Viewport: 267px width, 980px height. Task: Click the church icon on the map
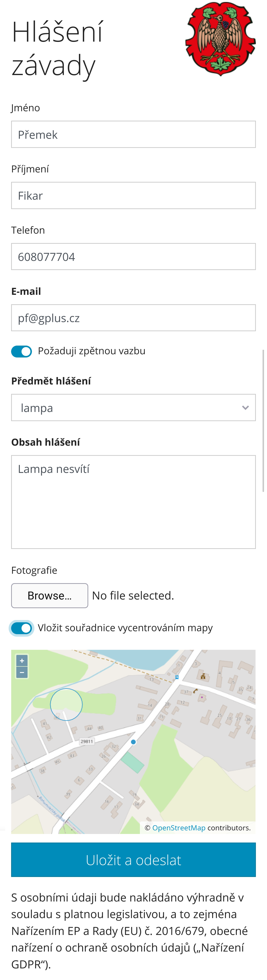[203, 676]
